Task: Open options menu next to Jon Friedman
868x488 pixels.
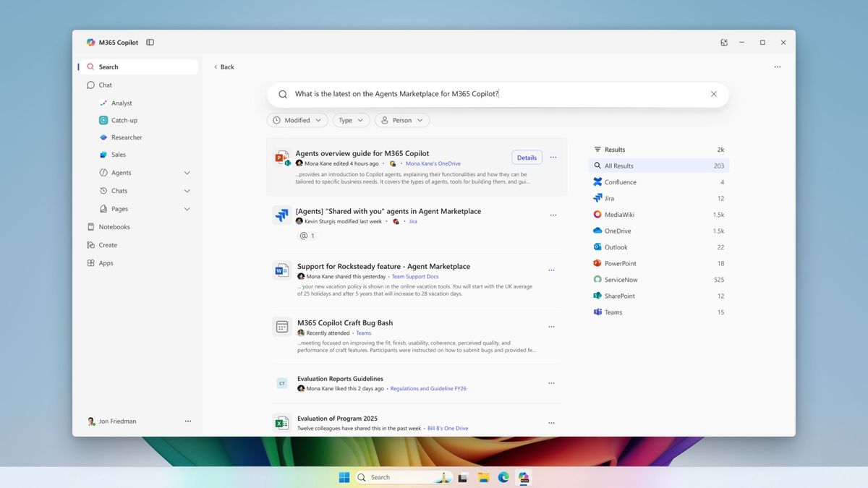Action: point(188,421)
